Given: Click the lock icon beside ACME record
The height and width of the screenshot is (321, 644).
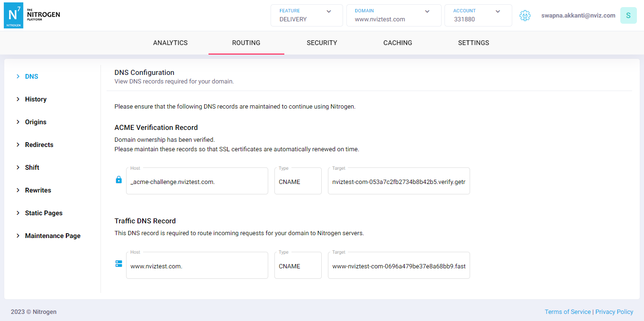Looking at the screenshot, I should click(x=119, y=180).
